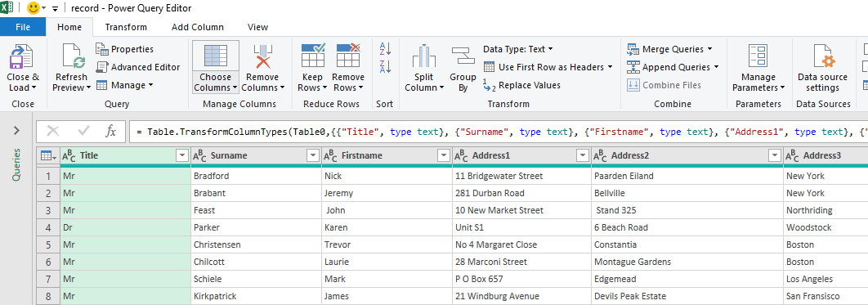Image resolution: width=868 pixels, height=305 pixels.
Task: Click the cell containing Dr
Action: [125, 227]
